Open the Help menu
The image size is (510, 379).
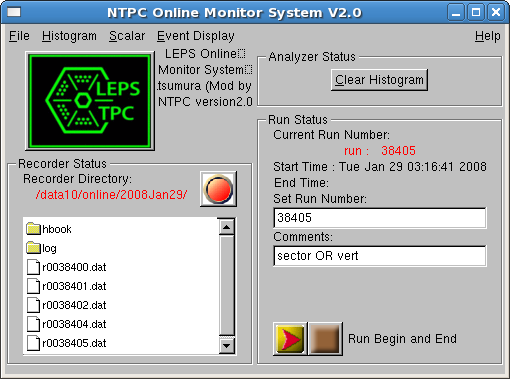(488, 36)
